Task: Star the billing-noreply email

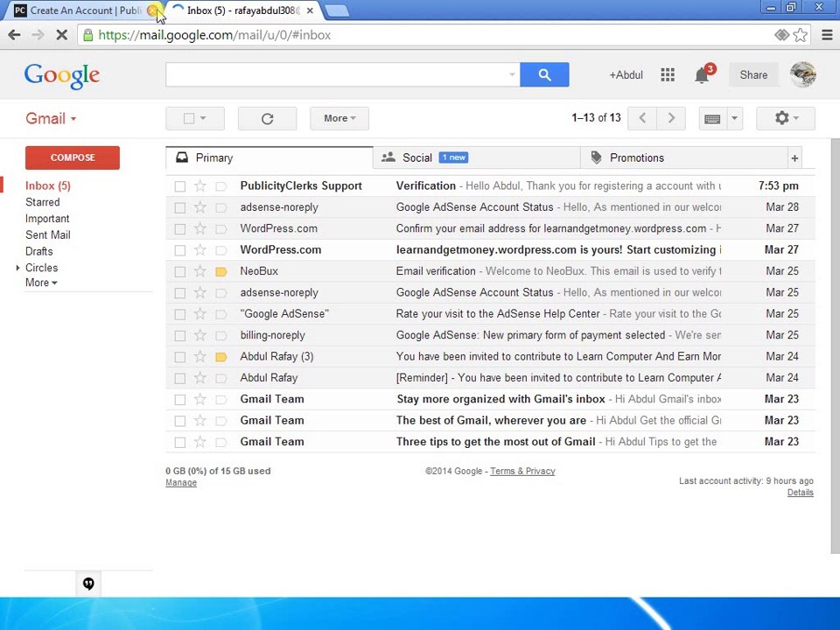Action: point(199,335)
